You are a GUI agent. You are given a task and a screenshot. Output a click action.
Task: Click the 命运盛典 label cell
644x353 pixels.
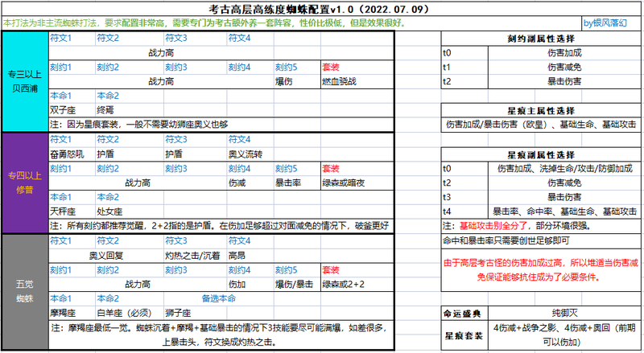point(465,312)
